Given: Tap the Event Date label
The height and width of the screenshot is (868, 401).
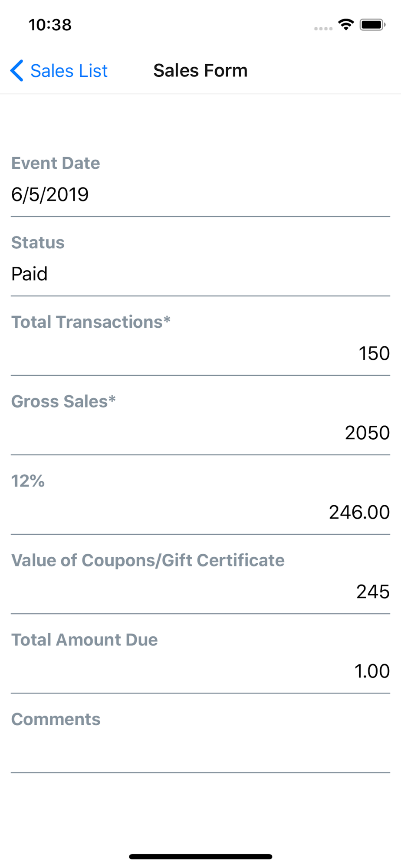Looking at the screenshot, I should (x=56, y=163).
